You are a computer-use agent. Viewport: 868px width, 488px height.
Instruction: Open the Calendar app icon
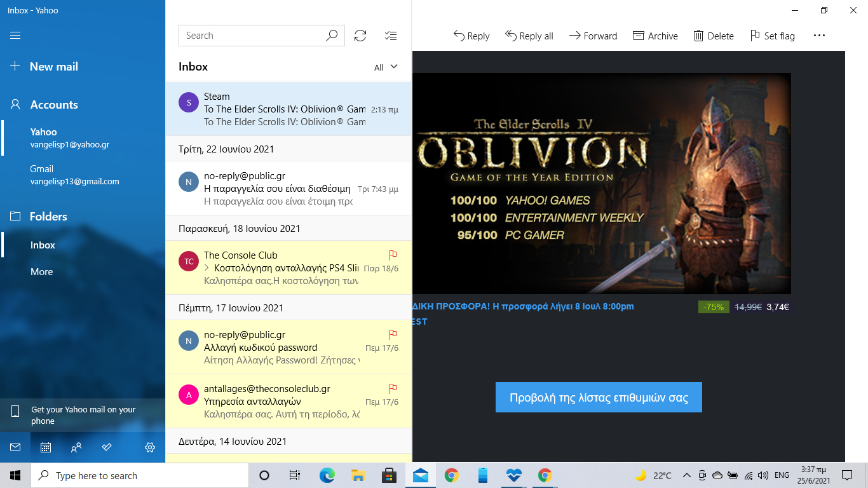[x=46, y=447]
